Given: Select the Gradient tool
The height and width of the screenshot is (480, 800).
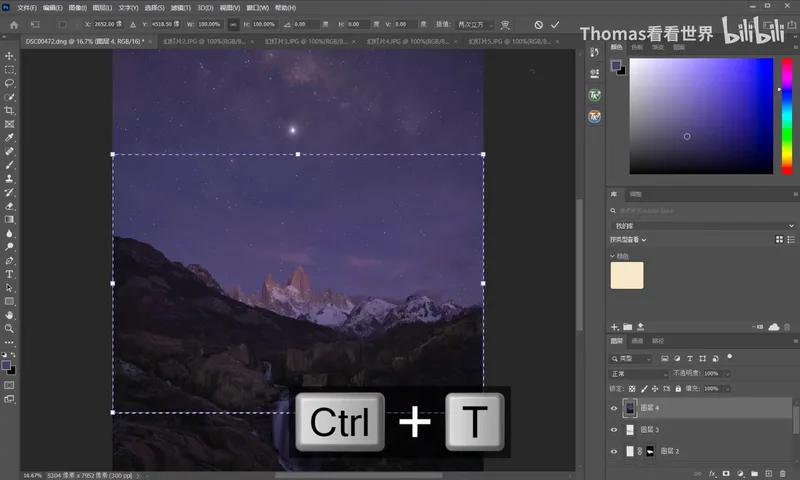Looking at the screenshot, I should pos(9,219).
